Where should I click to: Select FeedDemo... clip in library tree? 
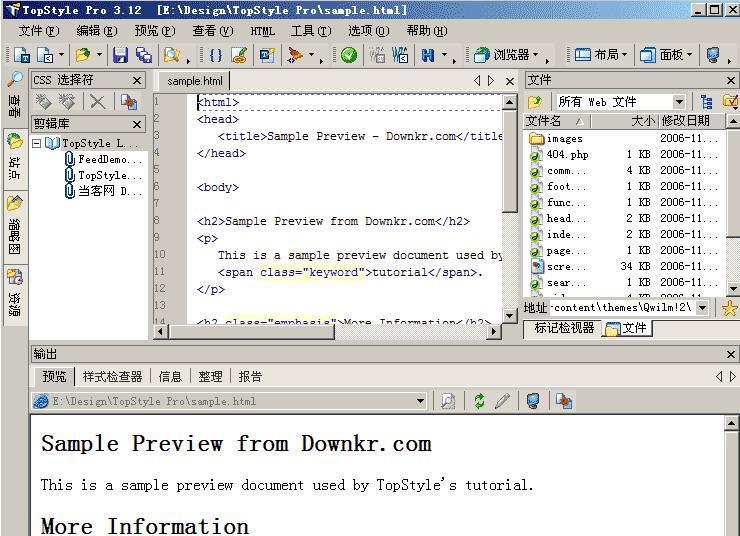(104, 159)
